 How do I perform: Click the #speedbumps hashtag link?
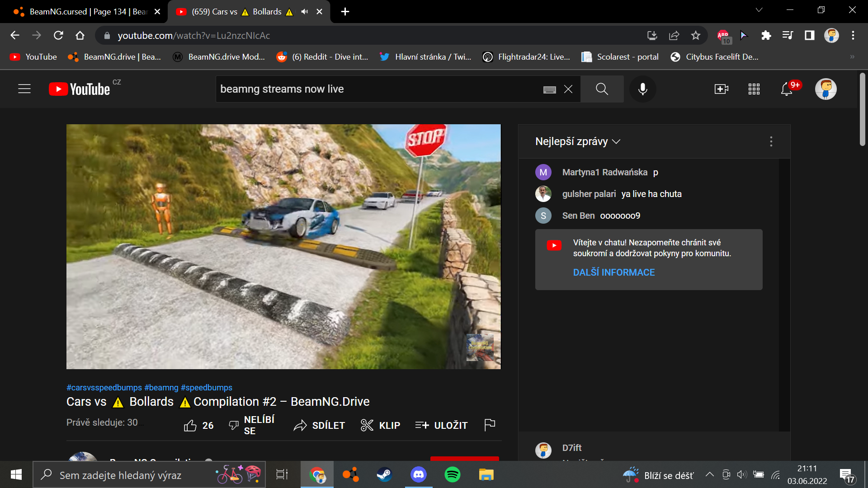pos(206,388)
